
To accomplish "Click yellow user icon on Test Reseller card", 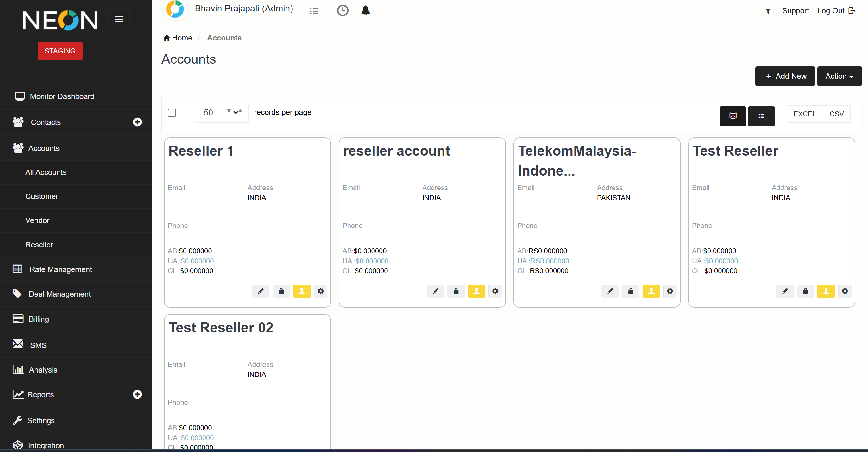I will click(x=826, y=291).
